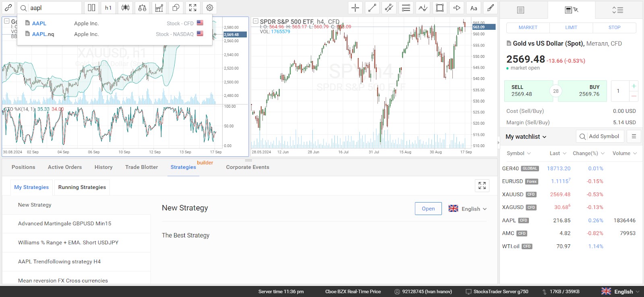Decrease order volume with minus
The width and height of the screenshot is (644, 297).
coord(634,96)
